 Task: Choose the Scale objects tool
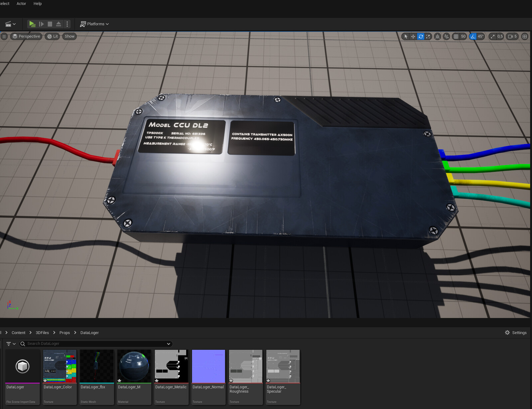[x=428, y=37]
